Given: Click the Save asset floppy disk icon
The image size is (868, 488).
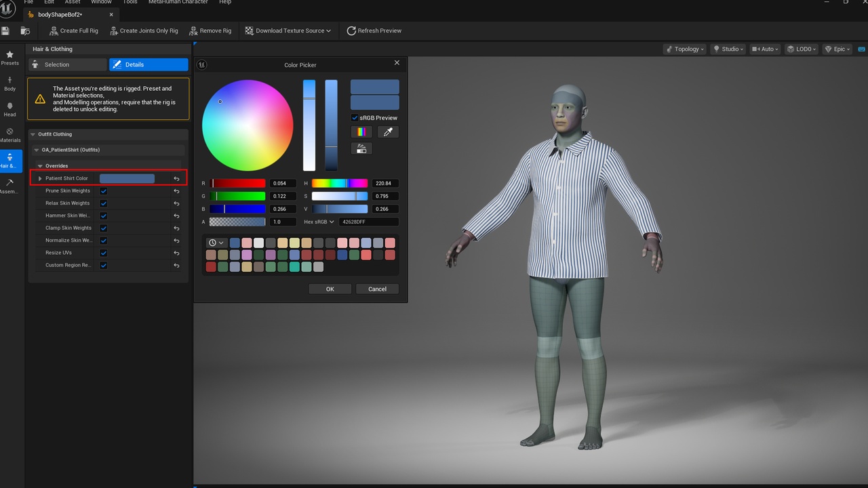Looking at the screenshot, I should 5,30.
